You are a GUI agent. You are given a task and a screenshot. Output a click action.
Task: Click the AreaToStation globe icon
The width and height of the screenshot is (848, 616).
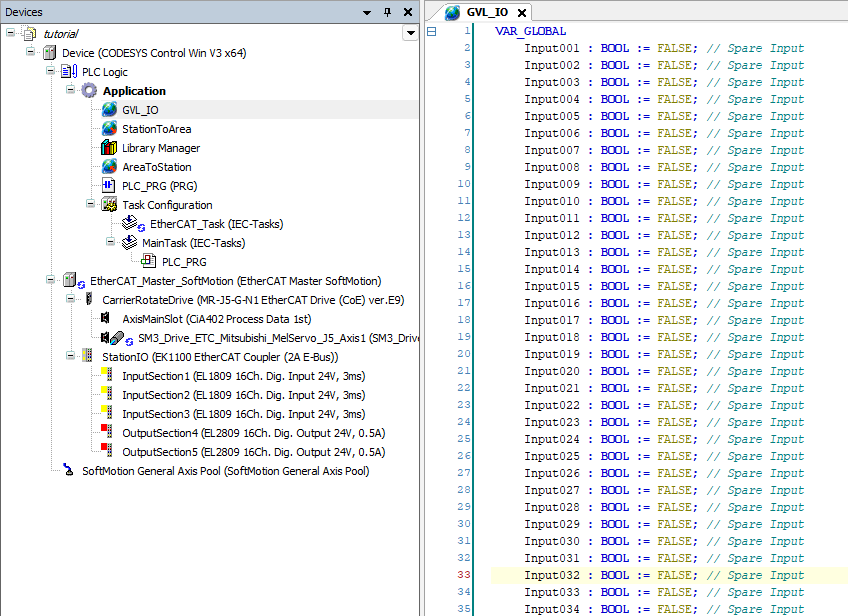coord(109,166)
